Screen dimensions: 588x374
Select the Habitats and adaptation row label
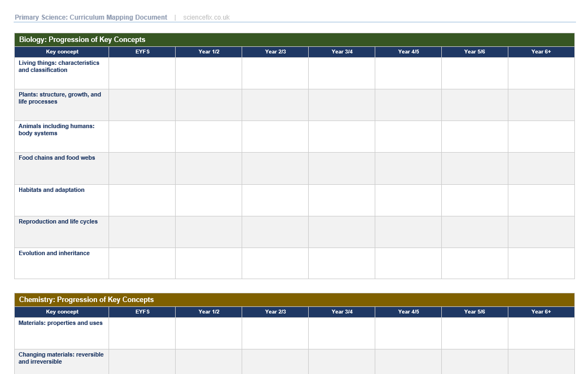[51, 190]
